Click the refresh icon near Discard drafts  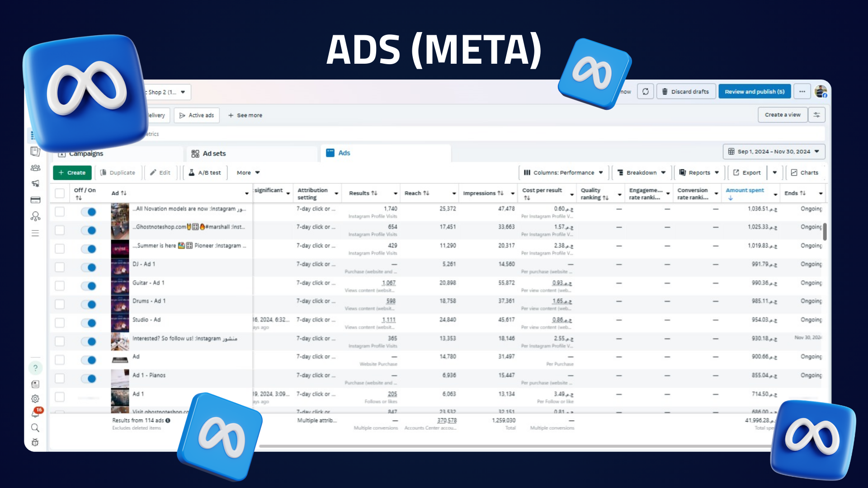pyautogui.click(x=645, y=92)
